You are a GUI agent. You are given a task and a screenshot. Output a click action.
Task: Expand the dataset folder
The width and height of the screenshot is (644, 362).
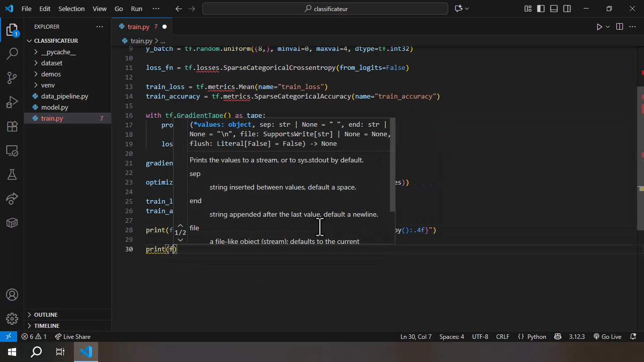point(52,63)
